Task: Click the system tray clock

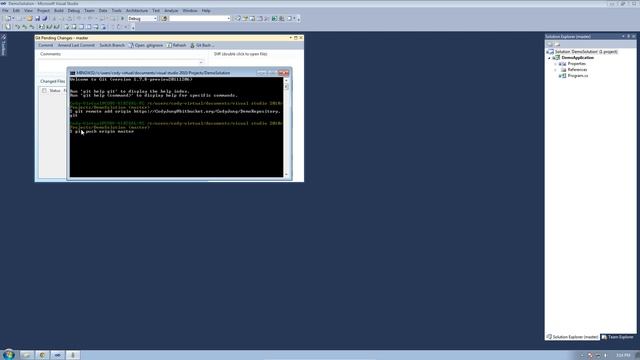Action: point(623,355)
